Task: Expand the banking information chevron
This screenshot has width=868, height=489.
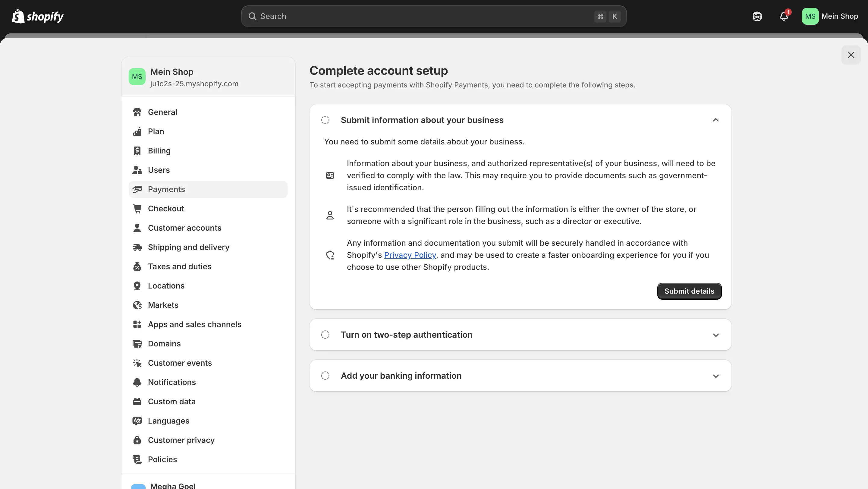Action: point(716,376)
